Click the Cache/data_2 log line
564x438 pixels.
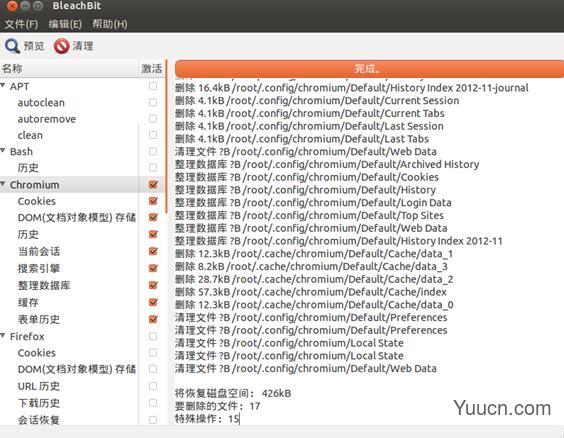pos(314,279)
